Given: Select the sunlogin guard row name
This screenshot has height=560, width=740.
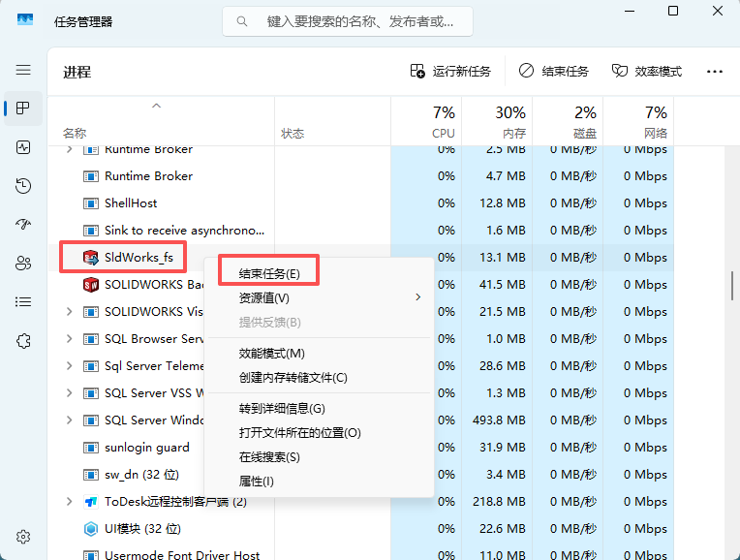Looking at the screenshot, I should click(147, 448).
